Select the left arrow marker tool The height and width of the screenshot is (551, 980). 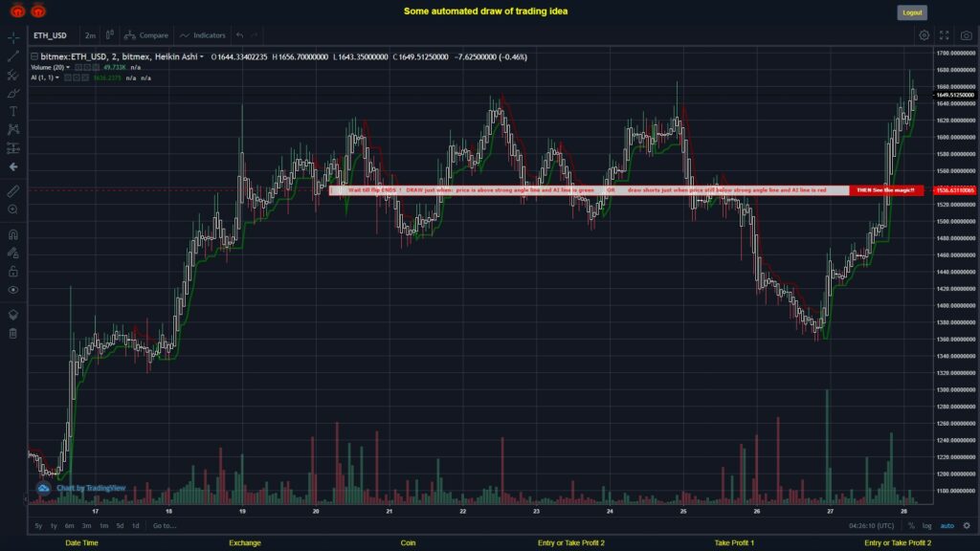pyautogui.click(x=13, y=166)
